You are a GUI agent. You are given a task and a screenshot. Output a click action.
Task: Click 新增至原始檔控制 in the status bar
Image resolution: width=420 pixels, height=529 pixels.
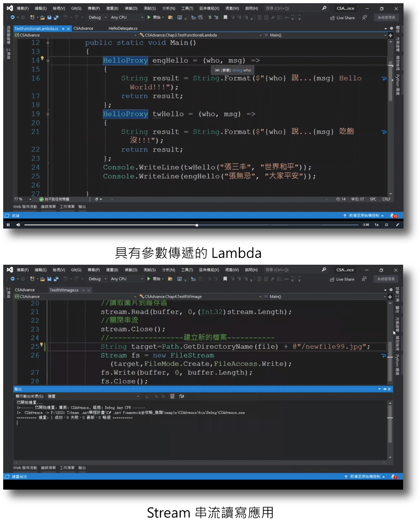364,215
